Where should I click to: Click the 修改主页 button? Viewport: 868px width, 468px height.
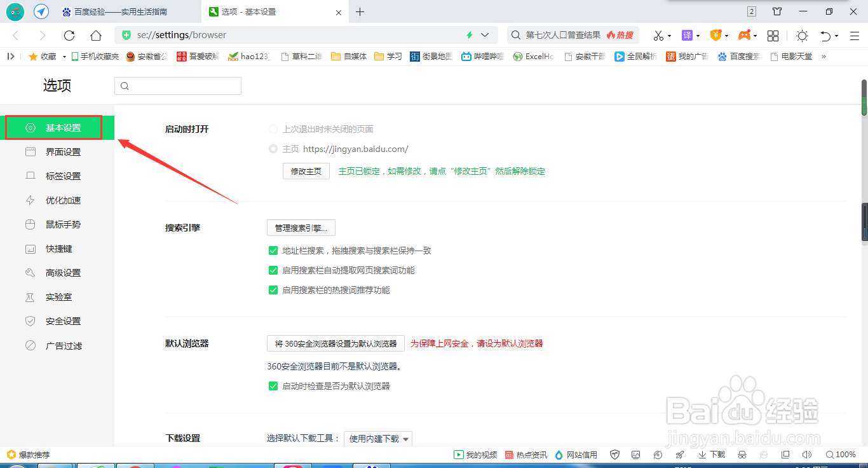(306, 170)
